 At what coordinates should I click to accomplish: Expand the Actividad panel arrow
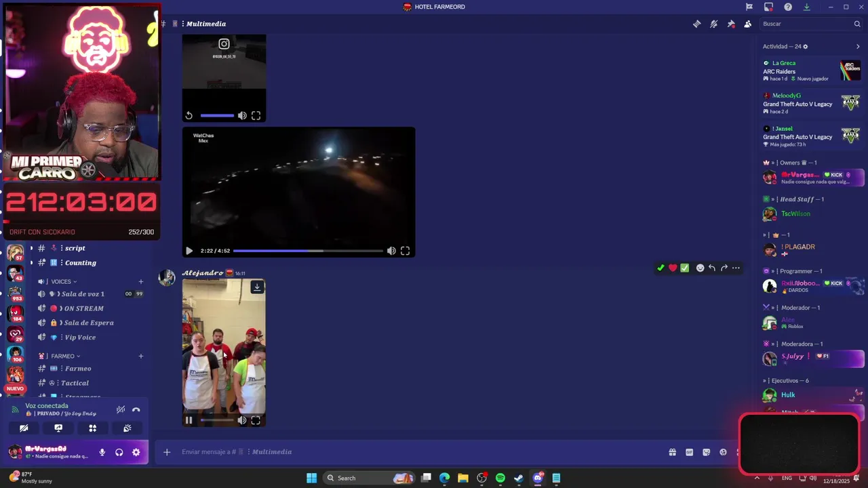click(858, 47)
